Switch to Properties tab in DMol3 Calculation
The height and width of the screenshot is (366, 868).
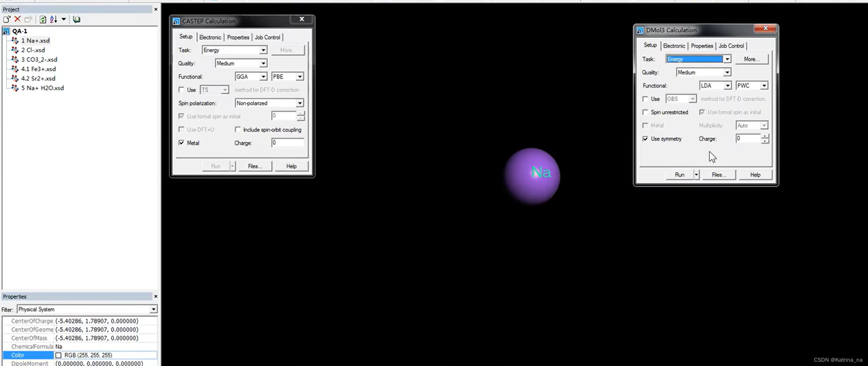point(702,46)
